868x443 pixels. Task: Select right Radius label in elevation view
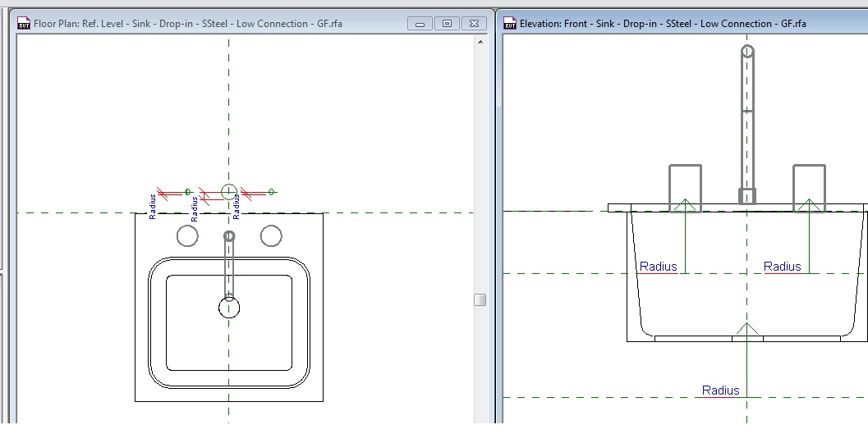[783, 267]
